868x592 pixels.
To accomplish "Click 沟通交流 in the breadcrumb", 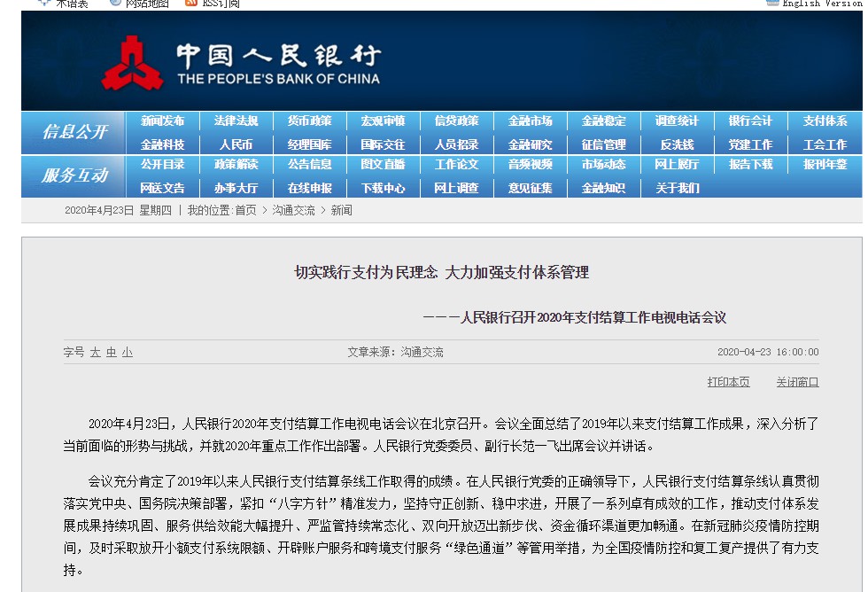I will click(x=293, y=210).
